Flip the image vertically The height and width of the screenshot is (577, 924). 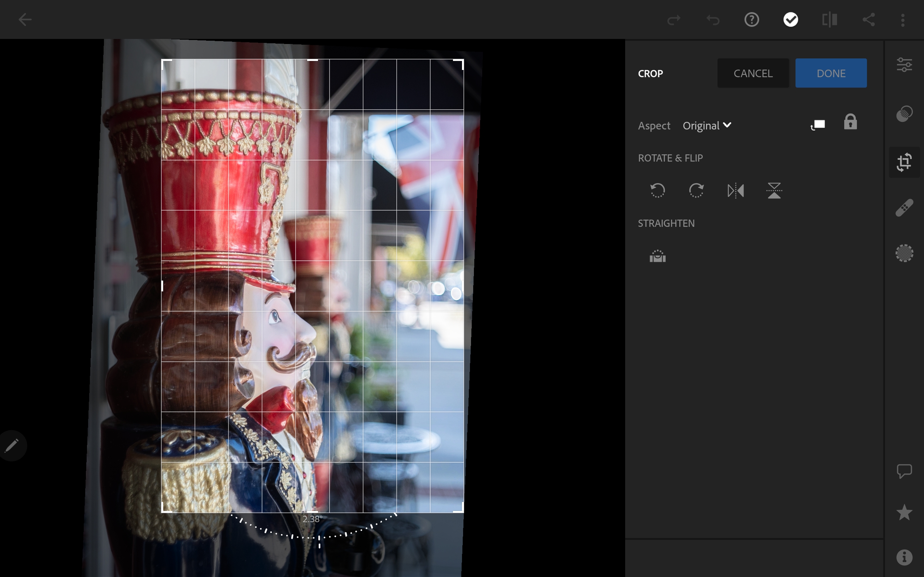[774, 190]
